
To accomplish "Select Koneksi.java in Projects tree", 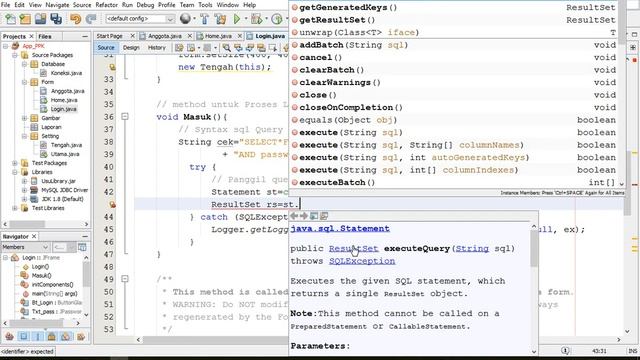I will 66,73.
